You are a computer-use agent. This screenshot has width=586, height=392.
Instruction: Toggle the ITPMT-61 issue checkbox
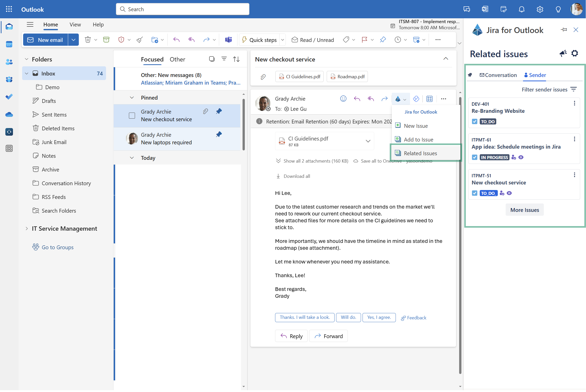[x=474, y=157]
